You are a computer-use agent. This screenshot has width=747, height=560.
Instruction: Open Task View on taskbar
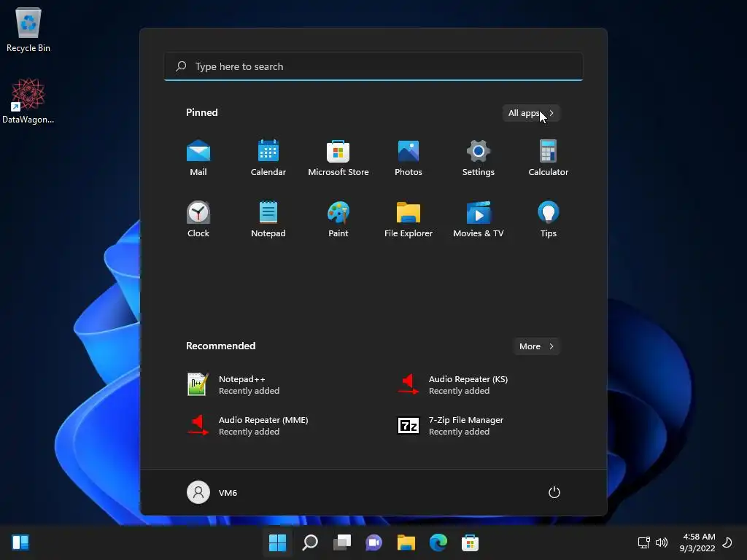point(341,542)
